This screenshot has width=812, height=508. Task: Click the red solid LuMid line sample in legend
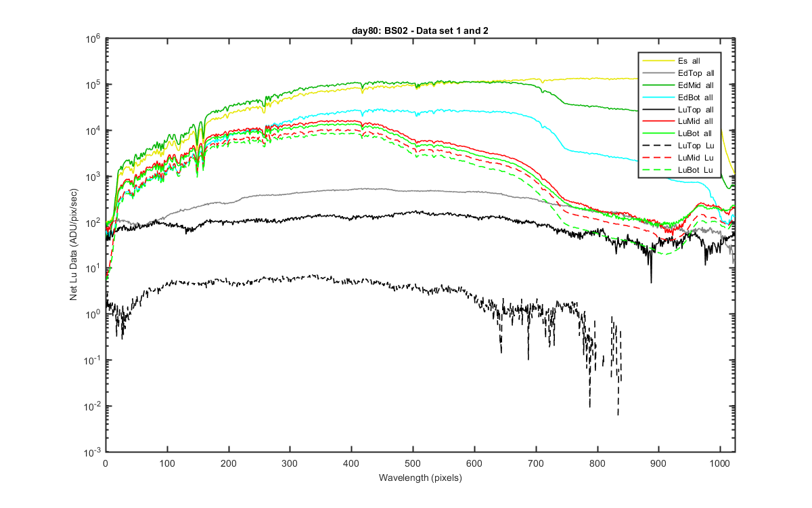click(658, 121)
